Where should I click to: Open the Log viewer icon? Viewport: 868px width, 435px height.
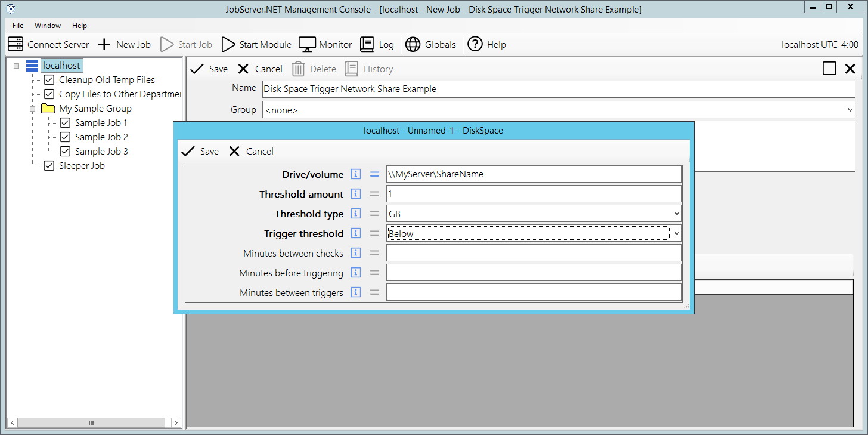coord(367,44)
